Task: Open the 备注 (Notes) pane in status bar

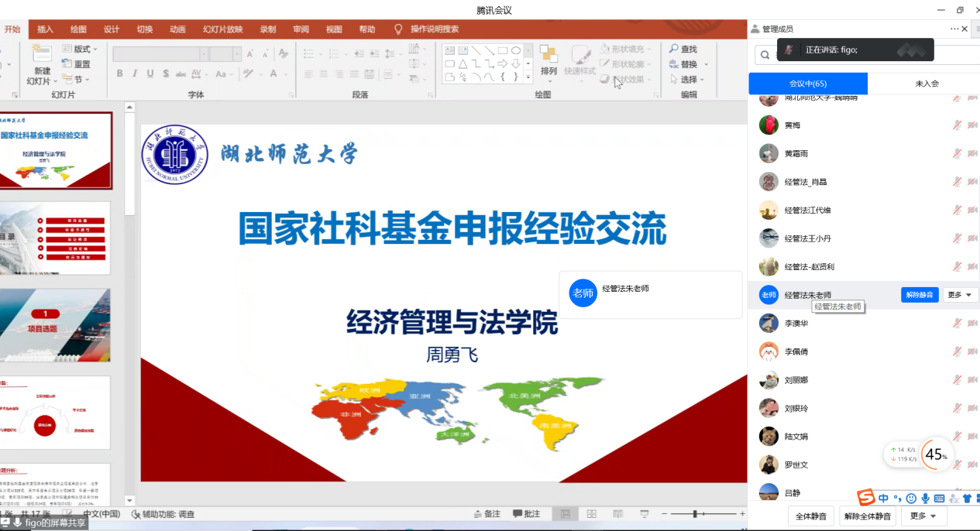Action: click(487, 514)
